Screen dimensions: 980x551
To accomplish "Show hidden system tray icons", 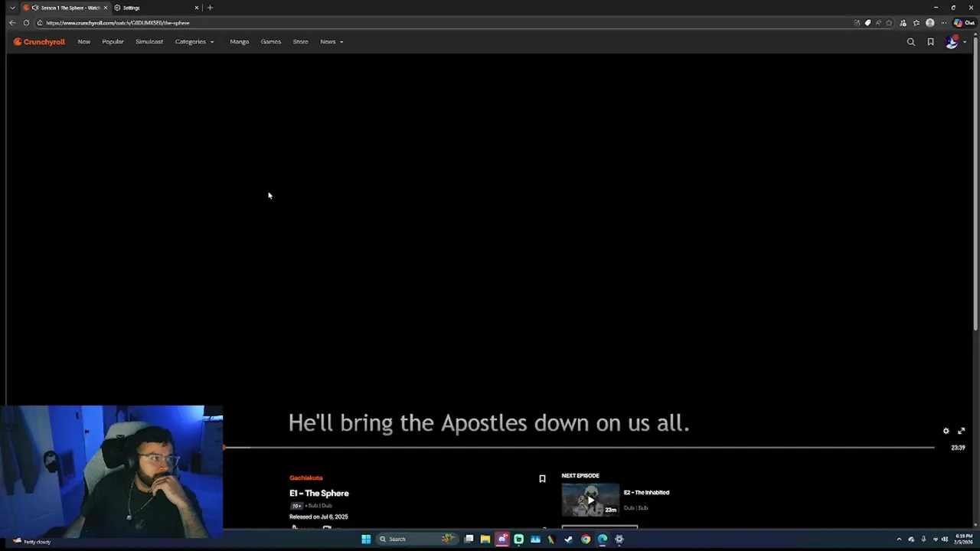I will point(900,540).
